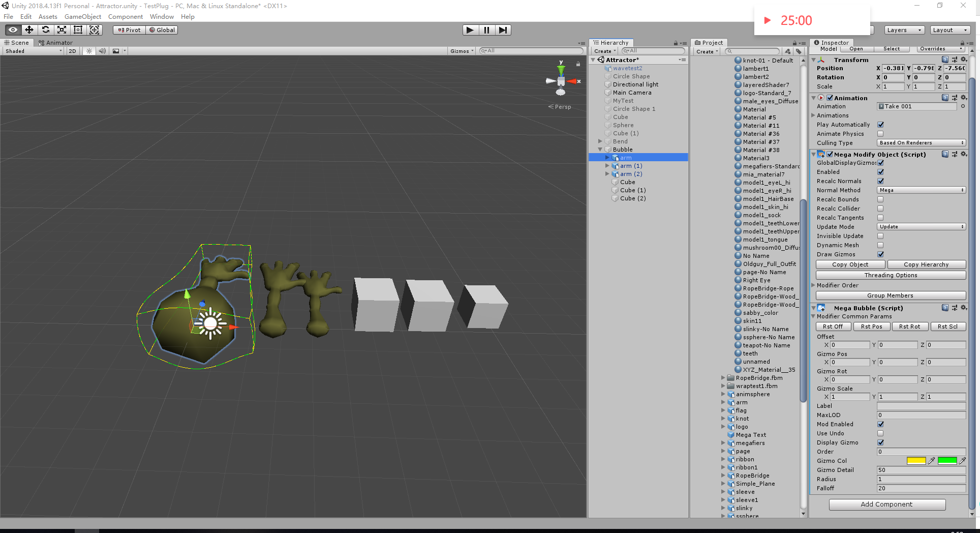Expand the Bend hierarchy item

pyautogui.click(x=600, y=141)
